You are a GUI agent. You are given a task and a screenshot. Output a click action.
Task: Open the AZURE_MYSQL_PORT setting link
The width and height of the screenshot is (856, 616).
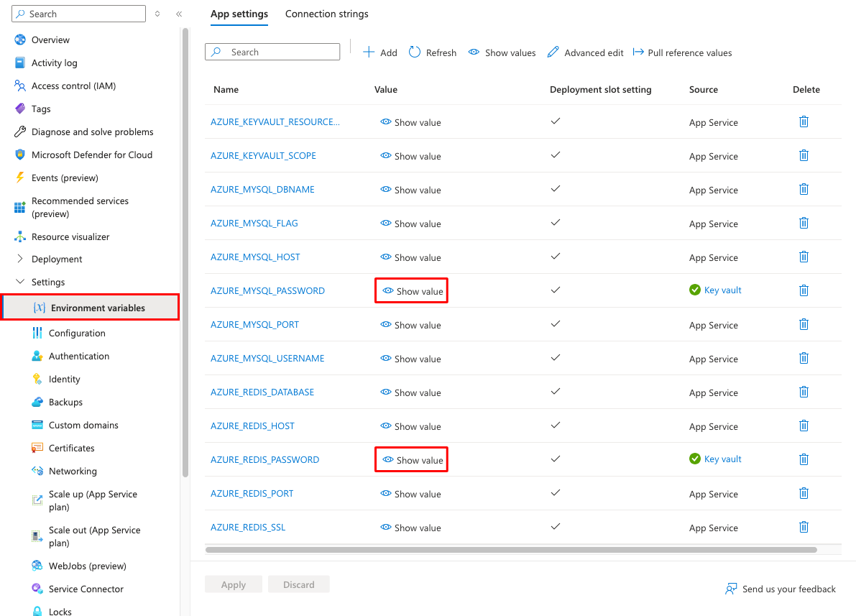(x=254, y=324)
